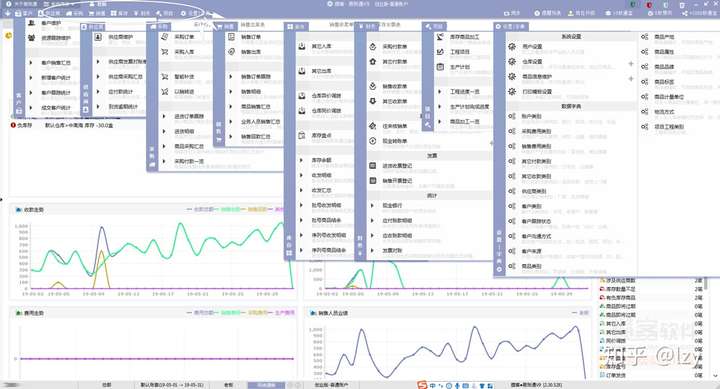
Task: Open 设置 menu in top toolbar
Action: pos(190,13)
